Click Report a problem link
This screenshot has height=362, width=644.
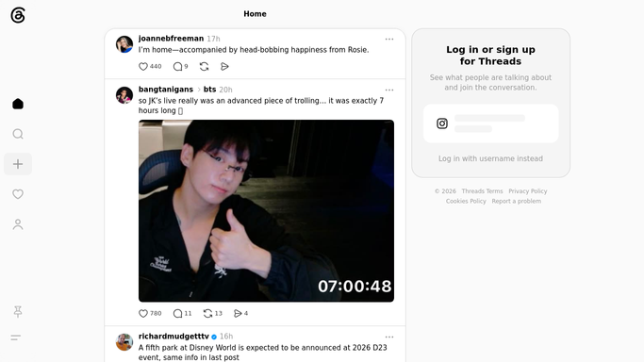517,201
